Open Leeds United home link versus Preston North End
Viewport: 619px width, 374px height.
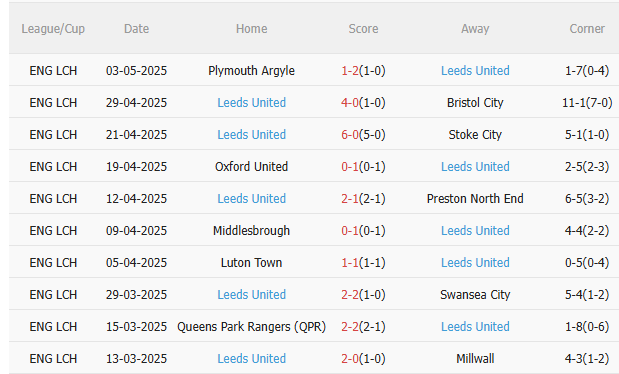[251, 199]
